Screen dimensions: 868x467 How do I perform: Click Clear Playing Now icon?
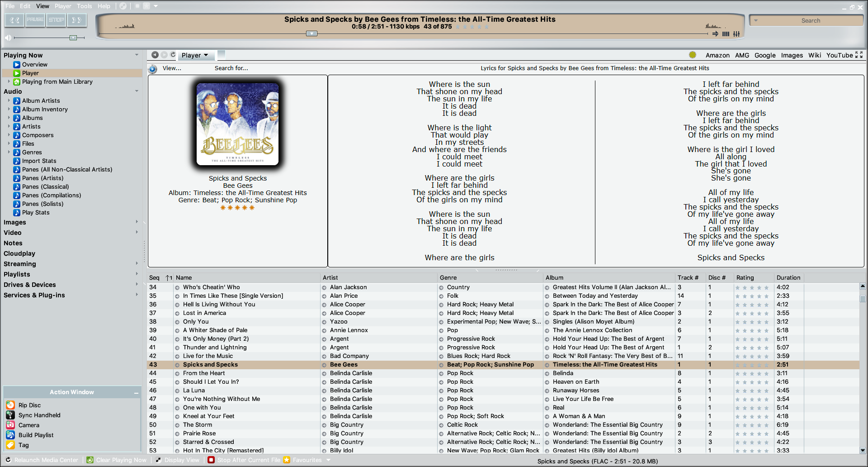tap(90, 460)
